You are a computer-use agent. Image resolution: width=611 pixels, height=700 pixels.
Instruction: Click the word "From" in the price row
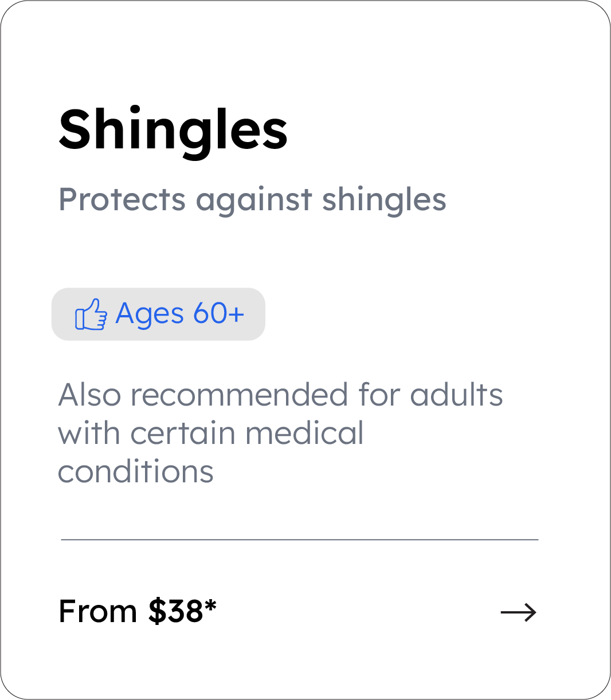97,611
